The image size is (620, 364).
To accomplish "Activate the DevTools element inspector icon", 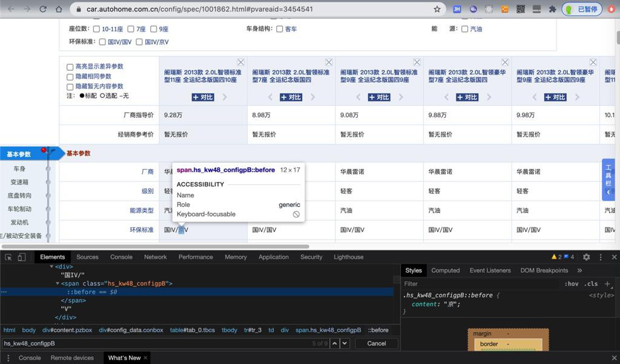I will (8, 257).
